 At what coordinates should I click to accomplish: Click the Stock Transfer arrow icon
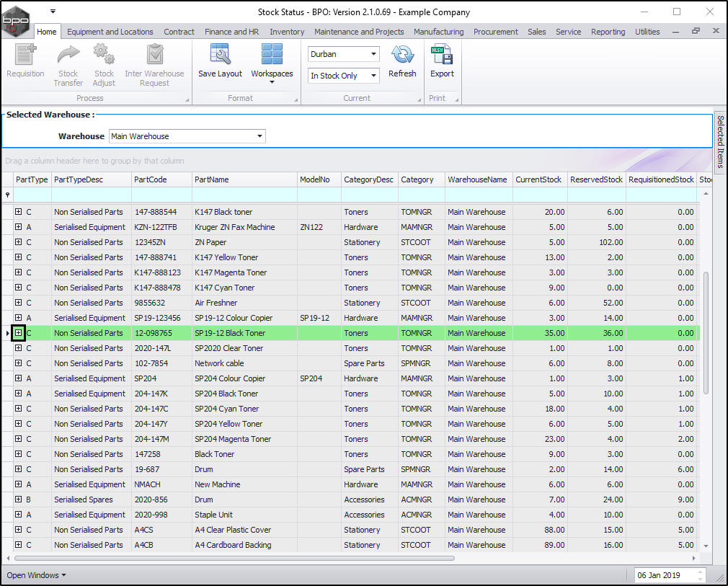(x=68, y=56)
